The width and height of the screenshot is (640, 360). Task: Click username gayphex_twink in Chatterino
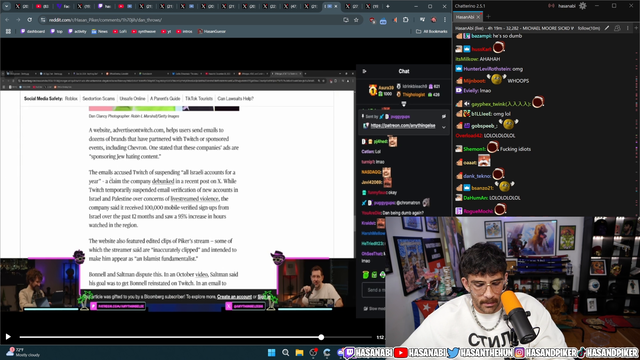[500, 104]
